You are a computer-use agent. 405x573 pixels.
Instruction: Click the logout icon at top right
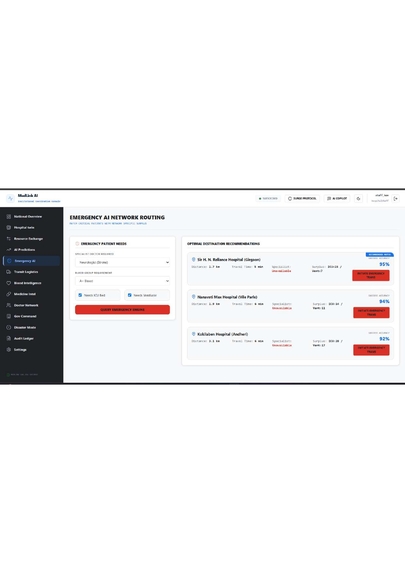(395, 198)
